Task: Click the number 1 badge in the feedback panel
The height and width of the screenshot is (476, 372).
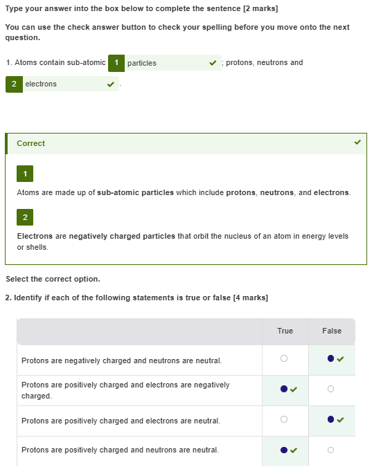Action: (25, 174)
